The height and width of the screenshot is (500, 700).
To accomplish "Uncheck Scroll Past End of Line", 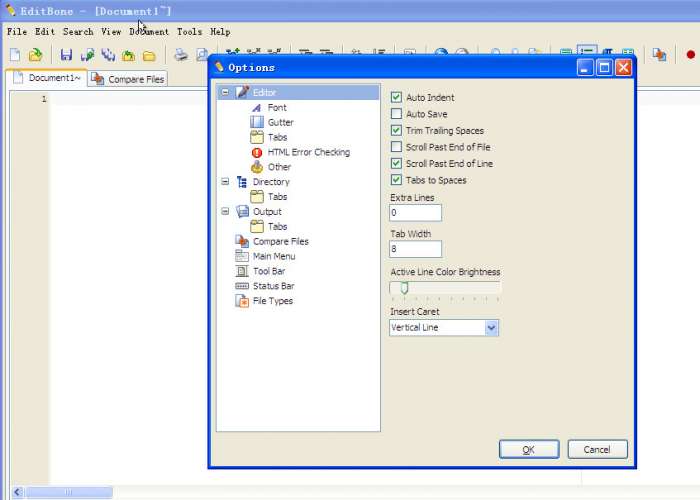I will [x=396, y=163].
